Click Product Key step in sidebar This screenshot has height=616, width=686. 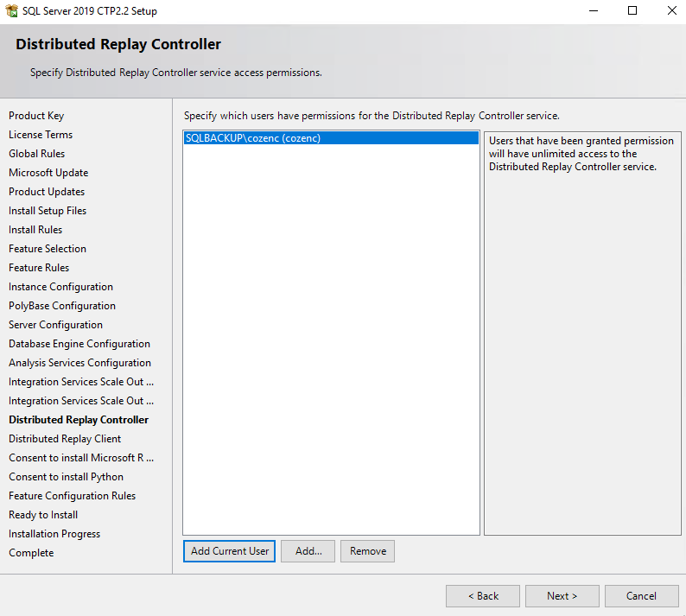(36, 116)
